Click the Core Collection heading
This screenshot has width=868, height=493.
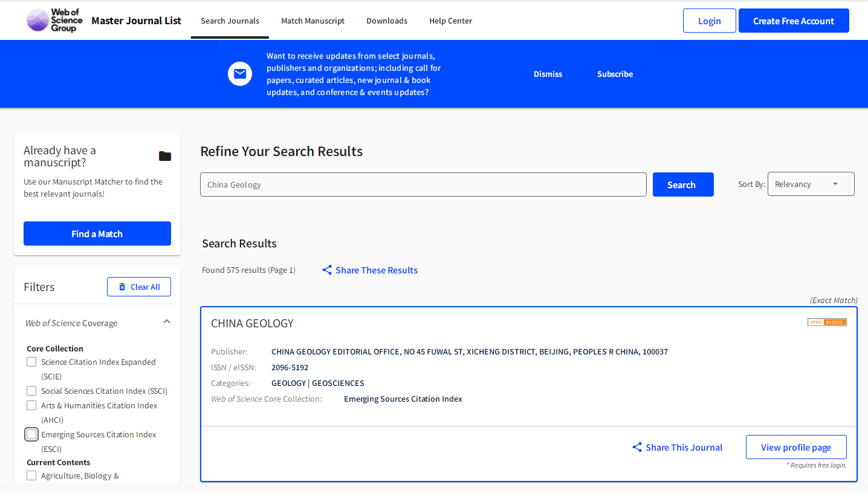(x=55, y=348)
